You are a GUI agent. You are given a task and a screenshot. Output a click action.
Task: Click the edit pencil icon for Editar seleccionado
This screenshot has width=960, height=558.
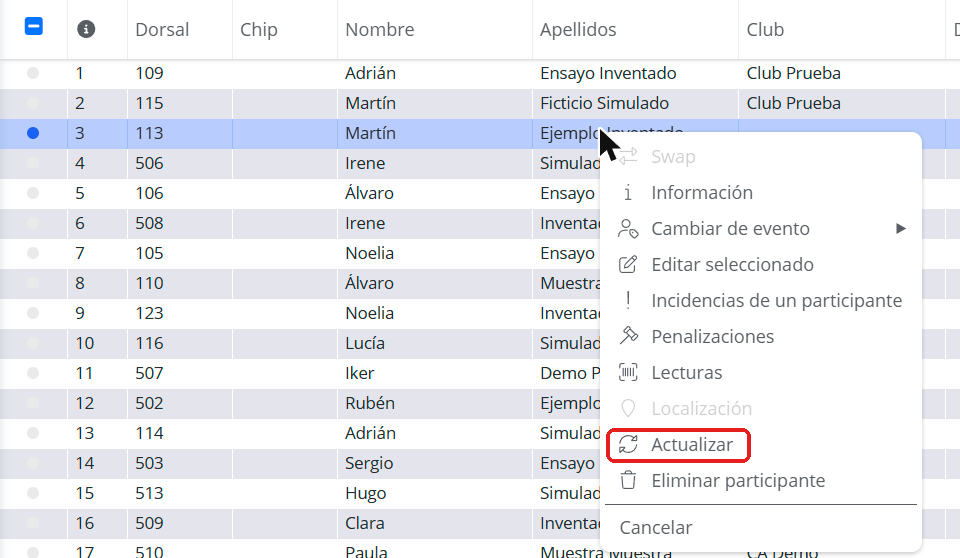pyautogui.click(x=628, y=265)
